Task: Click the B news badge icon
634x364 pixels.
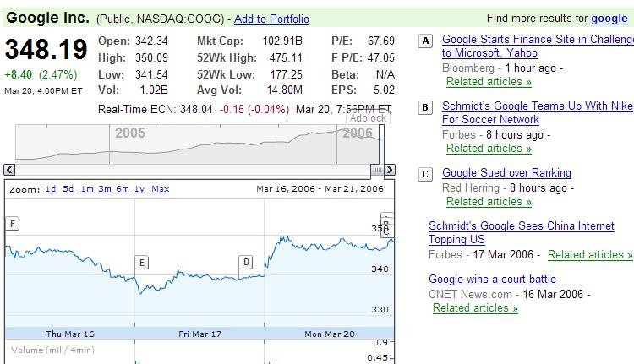Action: tap(425, 107)
